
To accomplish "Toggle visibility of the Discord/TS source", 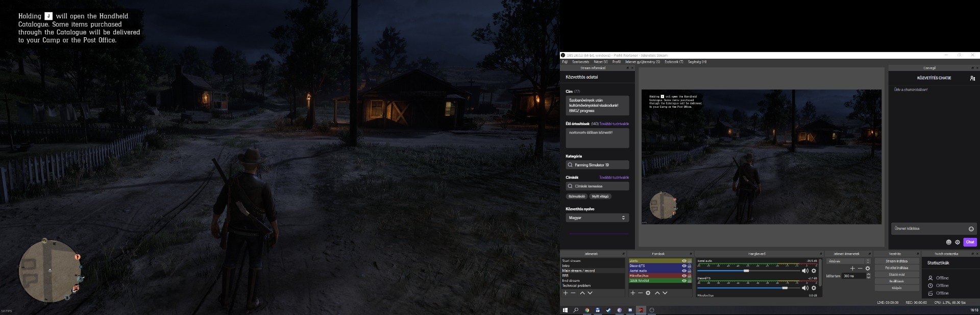I will tap(684, 266).
